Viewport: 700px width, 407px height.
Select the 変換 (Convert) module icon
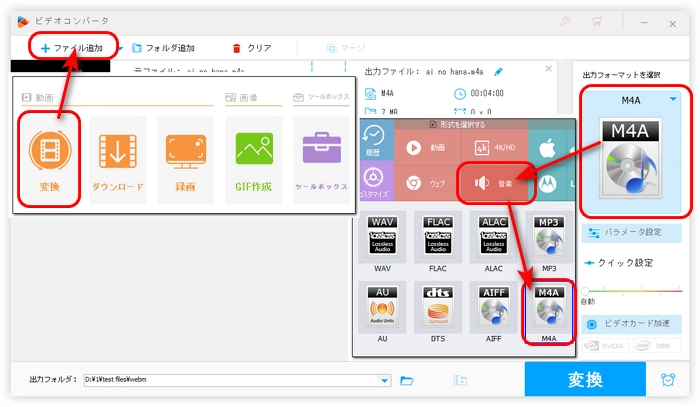click(49, 160)
